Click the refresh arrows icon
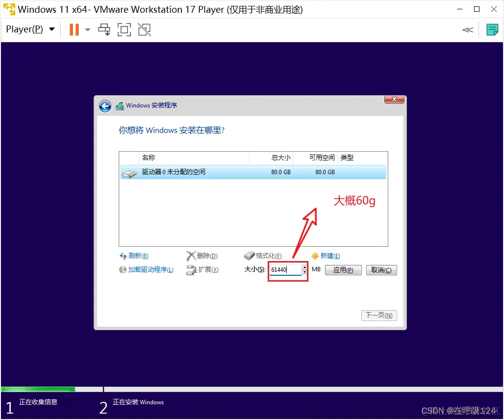 (x=123, y=256)
